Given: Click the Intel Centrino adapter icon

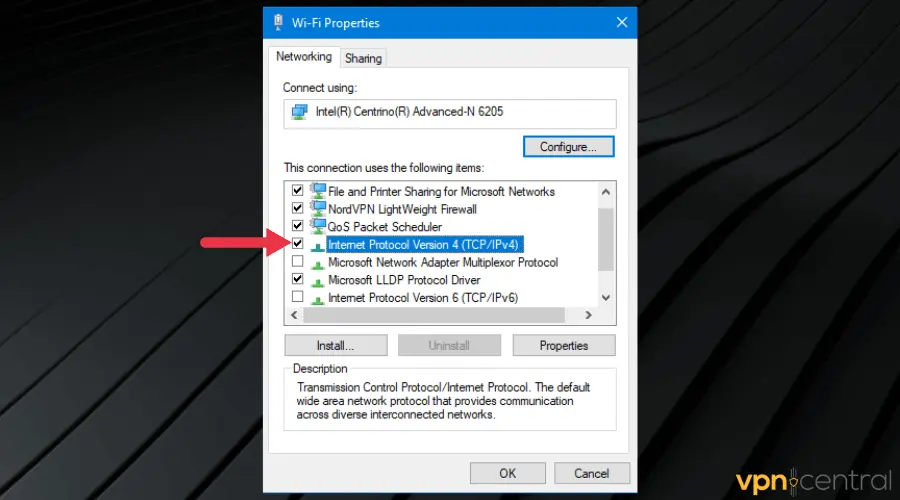Looking at the screenshot, I should click(300, 113).
